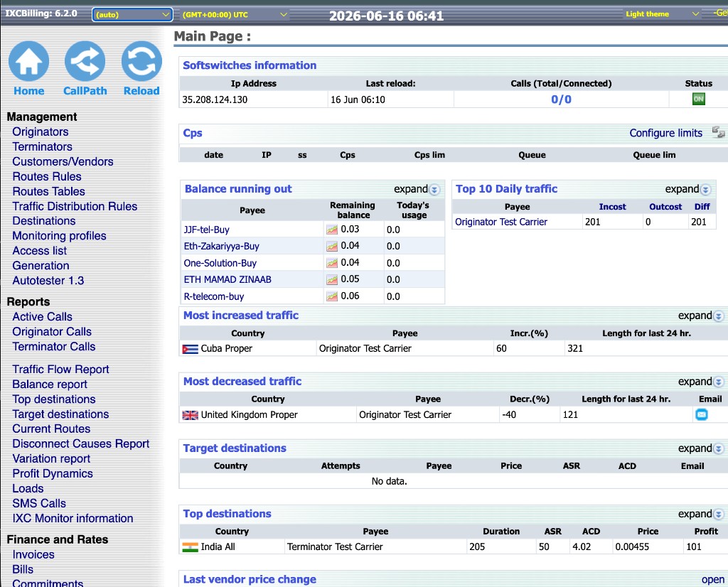The height and width of the screenshot is (587, 728).
Task: Open Routes Rules menu item
Action: coord(47,176)
